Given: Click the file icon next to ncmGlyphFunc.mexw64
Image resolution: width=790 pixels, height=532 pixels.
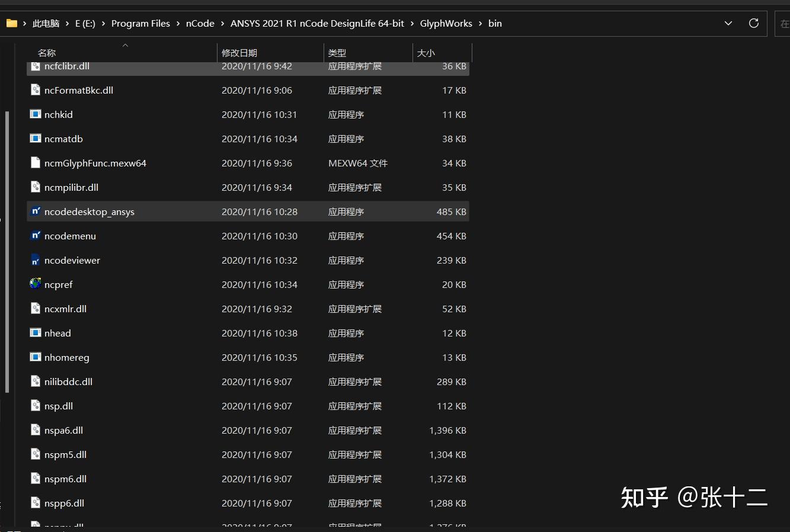Looking at the screenshot, I should point(36,163).
